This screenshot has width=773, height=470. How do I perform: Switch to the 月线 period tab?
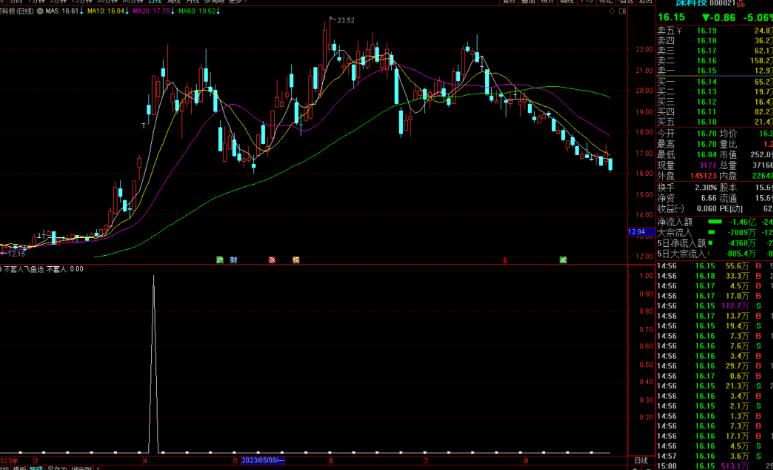[192, 1]
